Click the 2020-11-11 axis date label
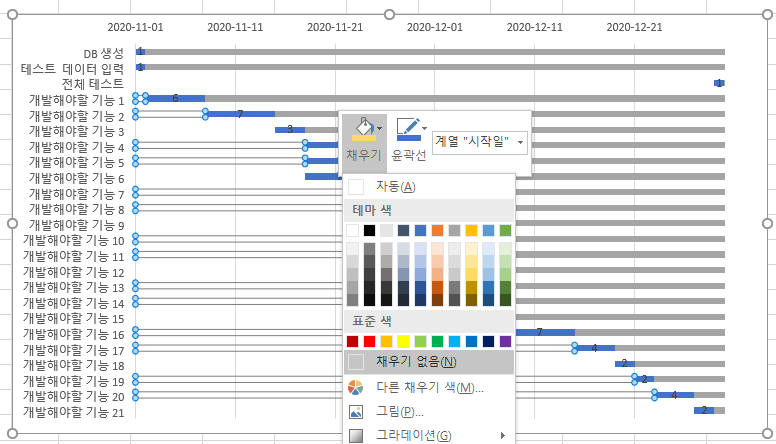776x444 pixels. [x=235, y=27]
